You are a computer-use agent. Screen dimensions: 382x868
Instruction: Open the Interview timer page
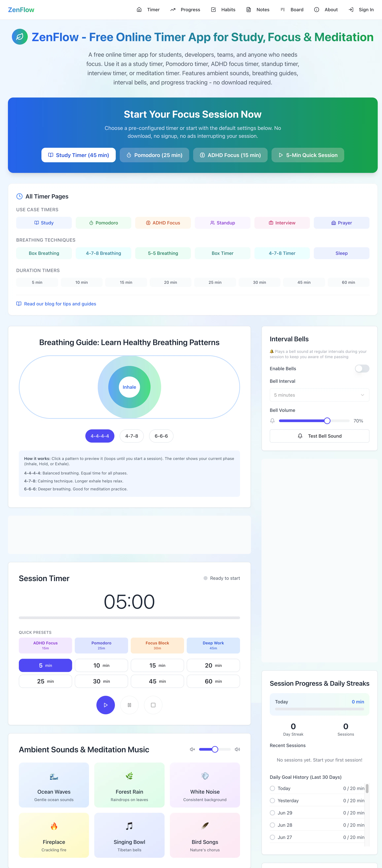click(282, 223)
